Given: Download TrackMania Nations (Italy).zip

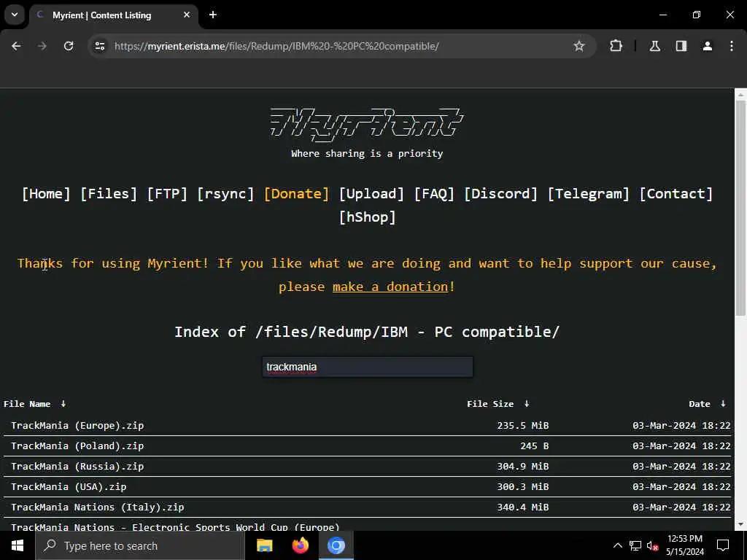Looking at the screenshot, I should pos(98,507).
